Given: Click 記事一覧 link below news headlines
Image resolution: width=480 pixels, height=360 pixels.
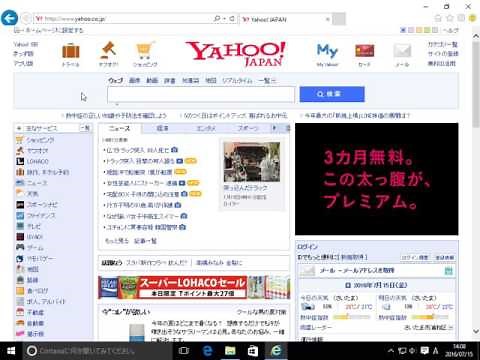Looking at the screenshot, I should 145,241.
